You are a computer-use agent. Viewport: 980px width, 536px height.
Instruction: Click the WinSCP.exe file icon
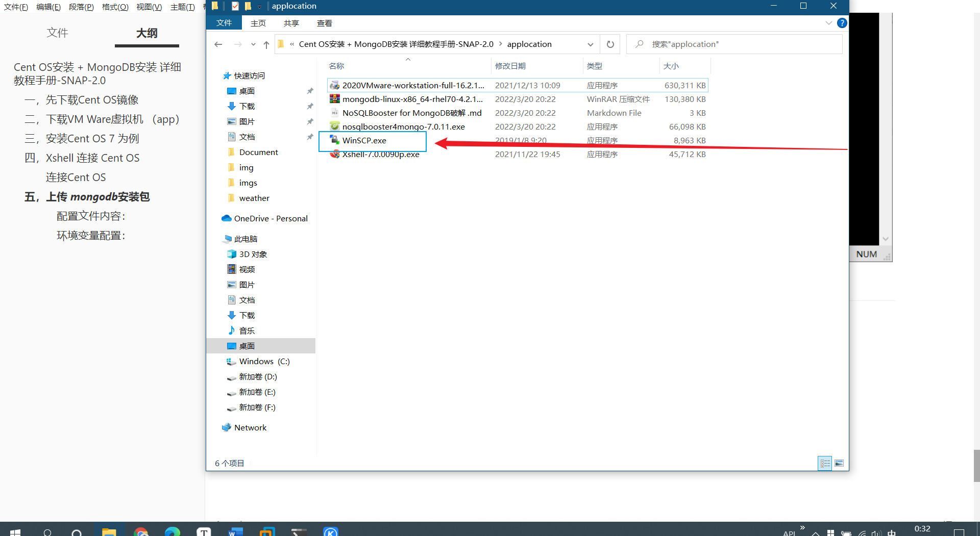[x=334, y=140]
